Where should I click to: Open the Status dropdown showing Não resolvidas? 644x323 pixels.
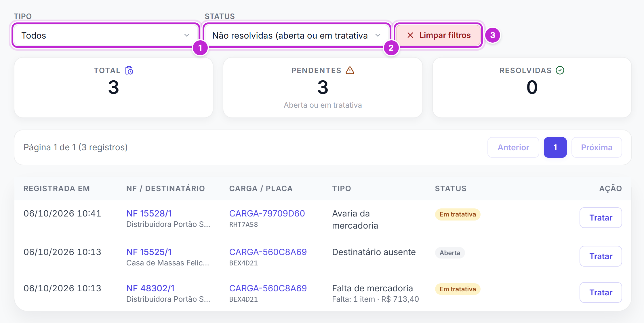[x=297, y=35]
